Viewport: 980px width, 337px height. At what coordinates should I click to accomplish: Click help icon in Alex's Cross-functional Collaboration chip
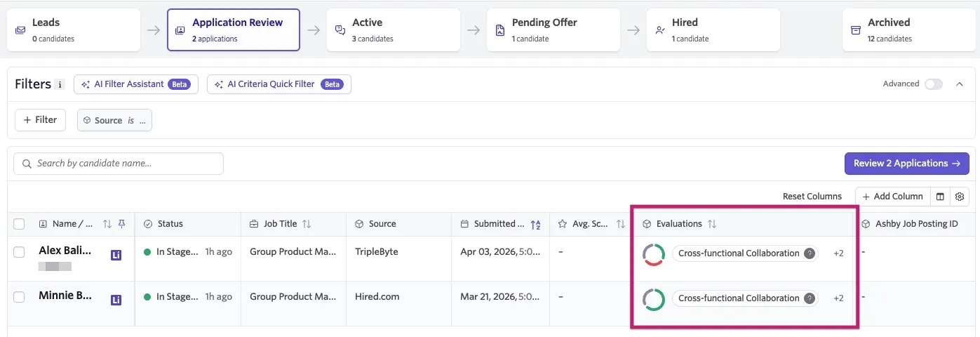(810, 253)
